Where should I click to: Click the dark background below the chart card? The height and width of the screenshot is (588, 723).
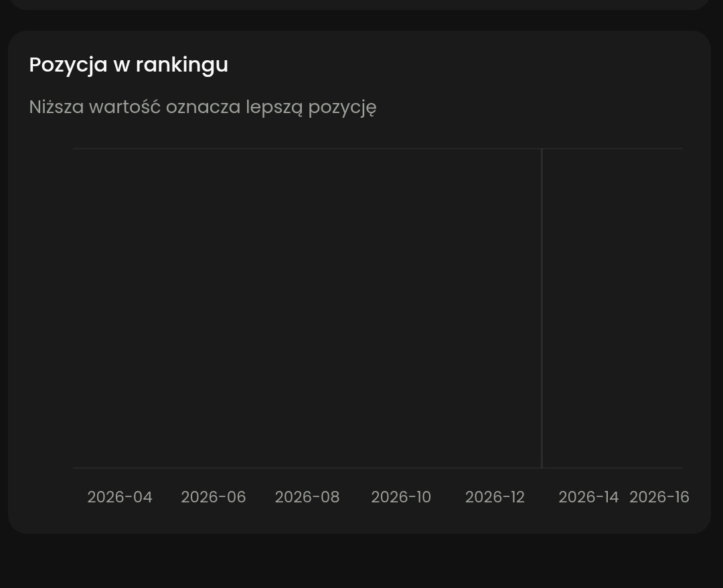click(x=361, y=562)
